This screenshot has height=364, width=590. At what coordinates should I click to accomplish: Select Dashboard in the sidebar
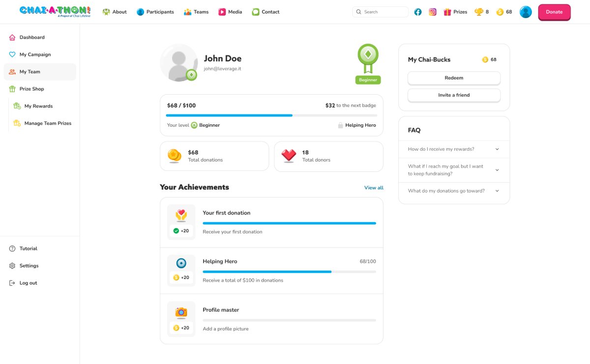(40, 37)
